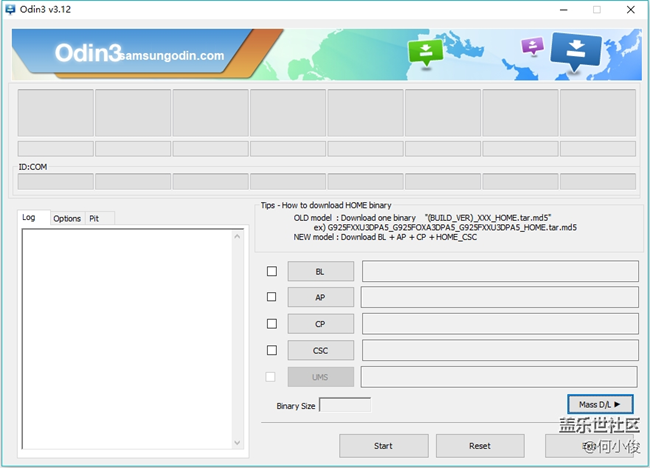This screenshot has width=650, height=468.
Task: Open the Pit tab
Action: (x=94, y=218)
